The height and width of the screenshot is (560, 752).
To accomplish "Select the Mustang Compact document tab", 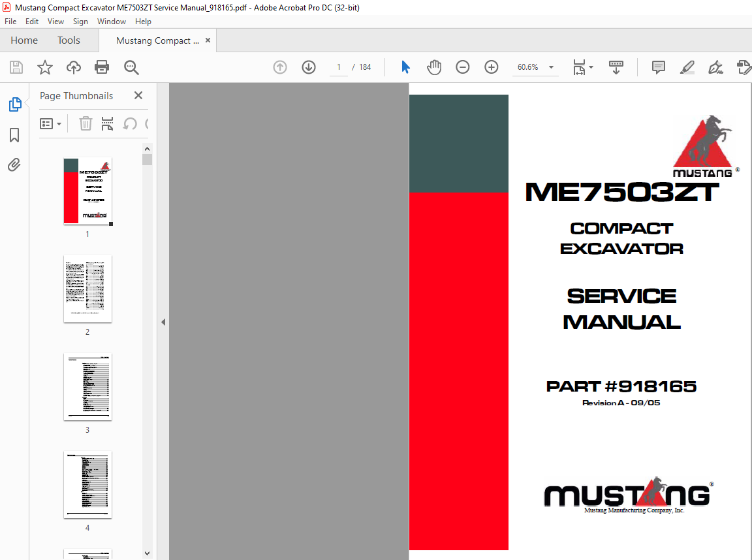I will (157, 40).
